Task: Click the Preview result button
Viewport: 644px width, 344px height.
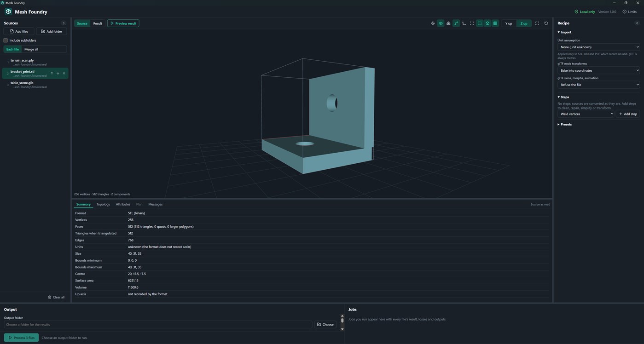Action: [123, 23]
